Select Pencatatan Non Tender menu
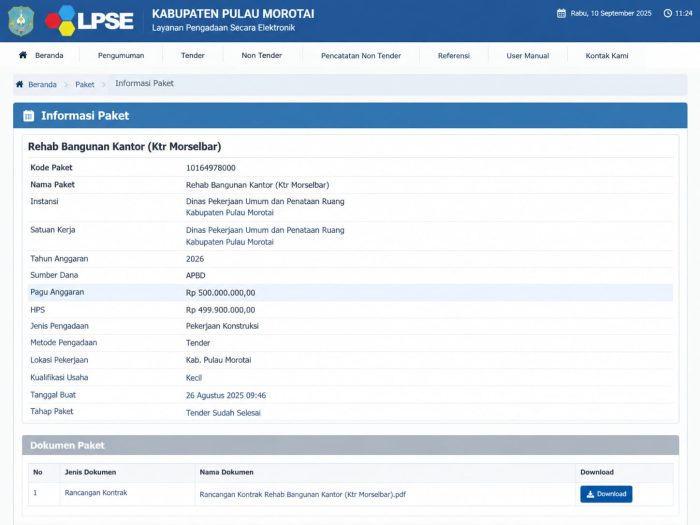Viewport: 700px width, 525px height. (361, 56)
